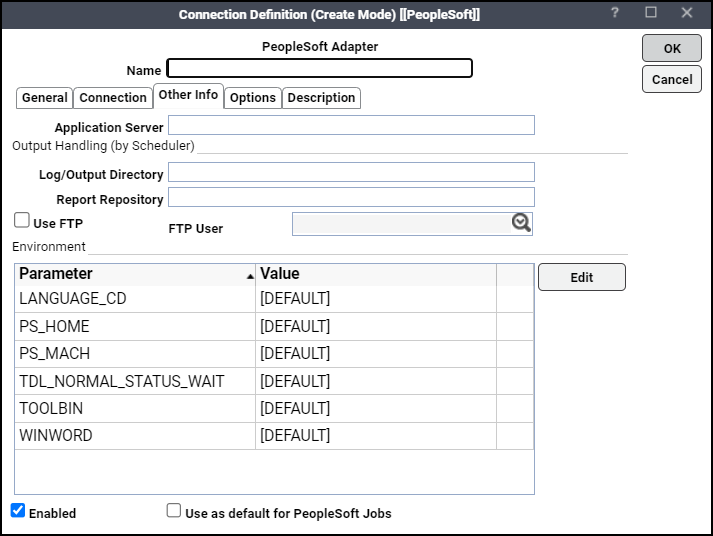Select the Other Info tab
Screen dimensions: 713x536
188,95
